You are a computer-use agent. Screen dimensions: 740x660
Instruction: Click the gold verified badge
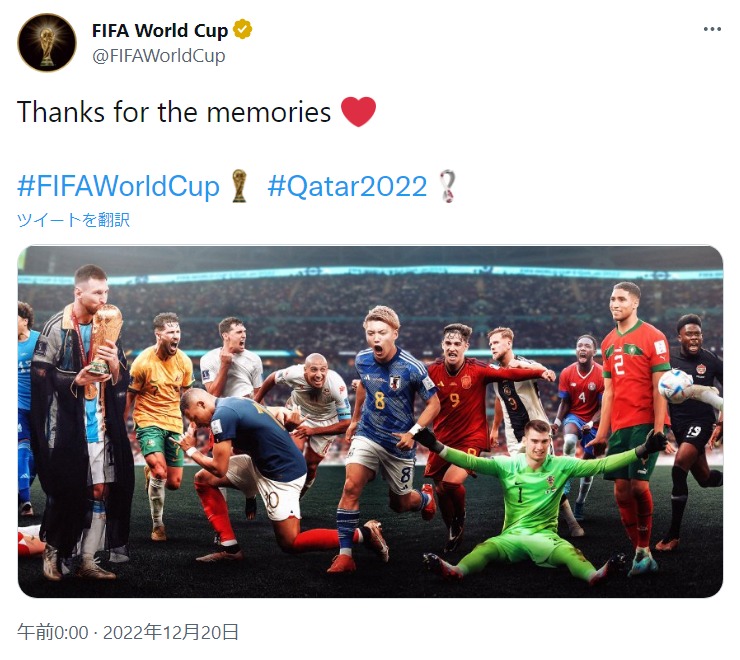click(243, 30)
